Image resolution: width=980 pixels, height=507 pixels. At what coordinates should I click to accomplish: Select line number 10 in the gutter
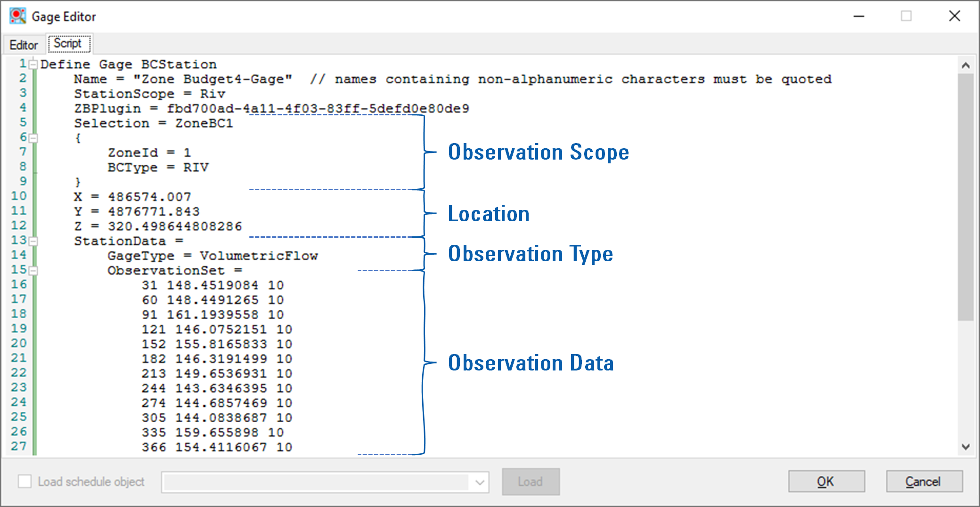(x=19, y=196)
